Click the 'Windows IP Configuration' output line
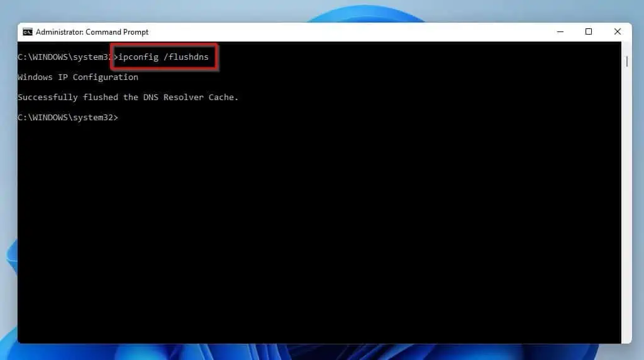The image size is (644, 360). pyautogui.click(x=78, y=77)
